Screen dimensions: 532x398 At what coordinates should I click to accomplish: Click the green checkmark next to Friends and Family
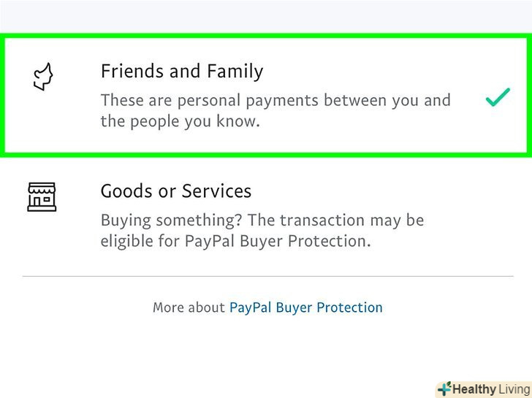click(497, 98)
